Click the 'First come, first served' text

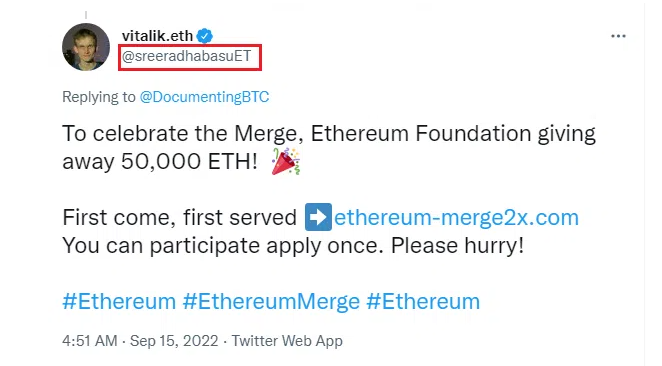(x=180, y=218)
